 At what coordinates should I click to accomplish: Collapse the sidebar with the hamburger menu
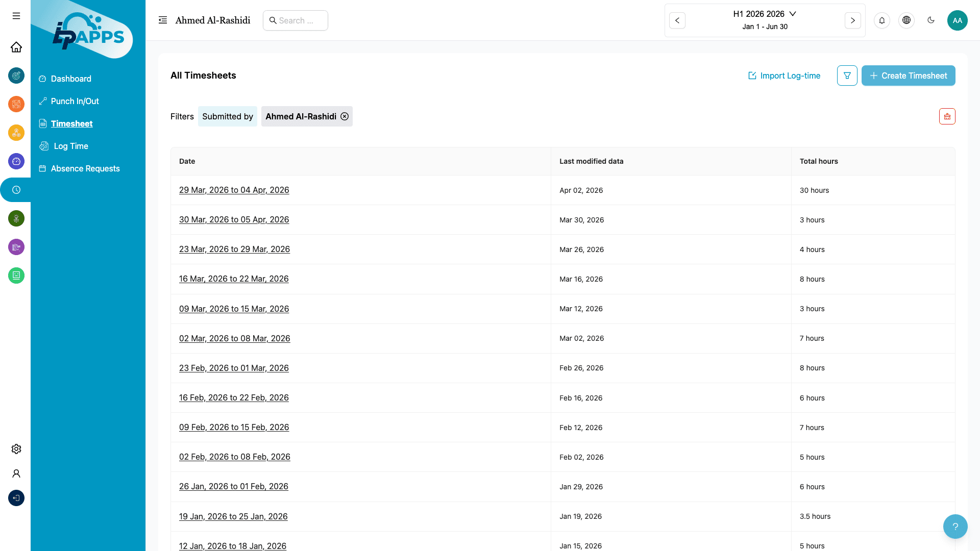coord(16,16)
